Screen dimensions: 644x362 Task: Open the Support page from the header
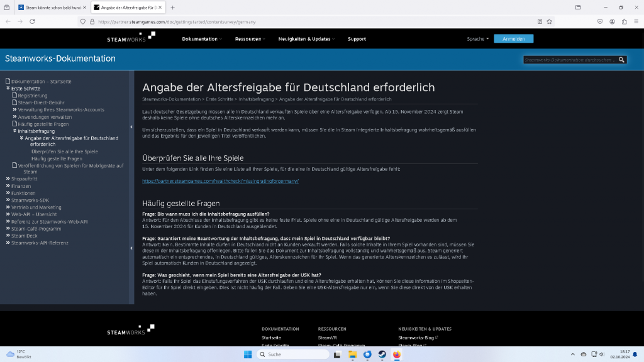coord(357,39)
